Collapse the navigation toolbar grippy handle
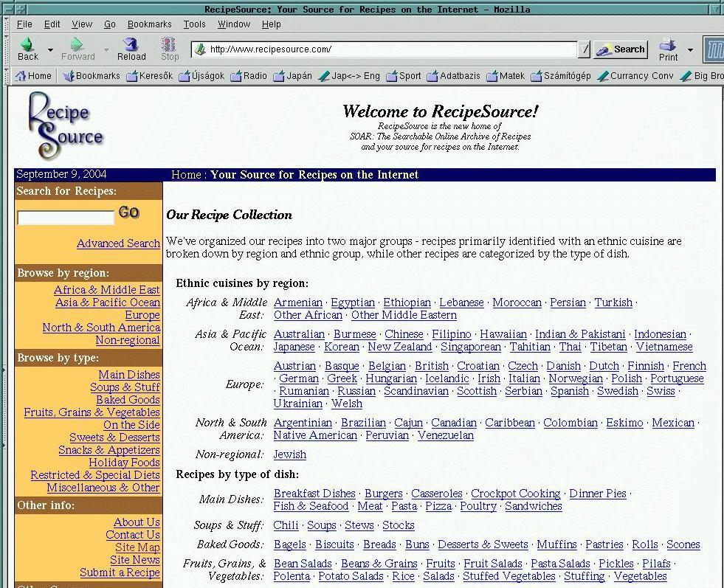This screenshot has width=724, height=588. pos(7,50)
